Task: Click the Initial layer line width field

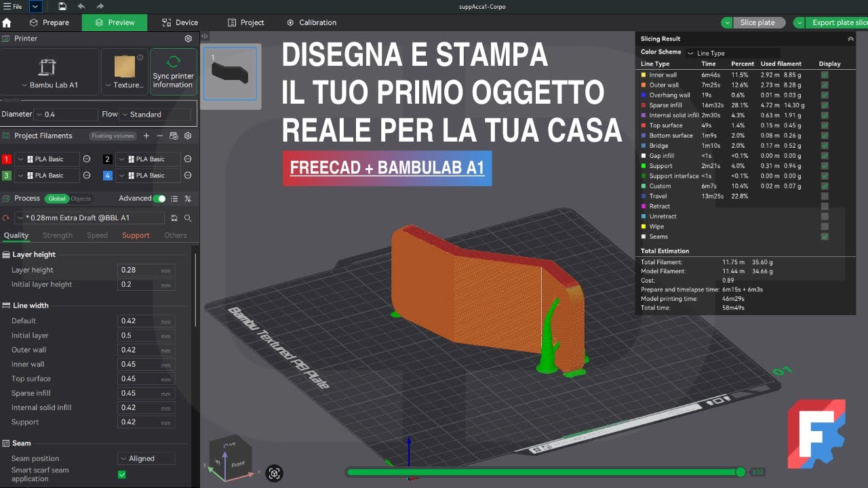Action: [x=146, y=335]
